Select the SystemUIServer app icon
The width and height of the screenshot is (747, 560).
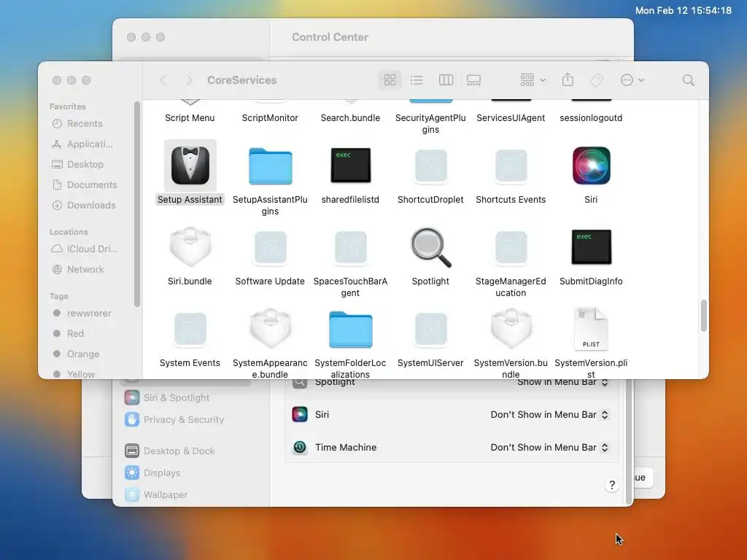[430, 329]
